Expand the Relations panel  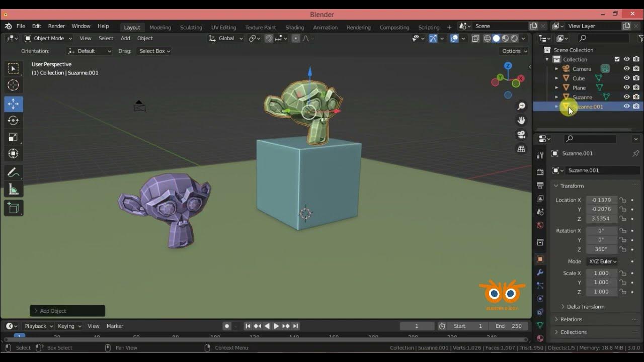[x=571, y=319]
